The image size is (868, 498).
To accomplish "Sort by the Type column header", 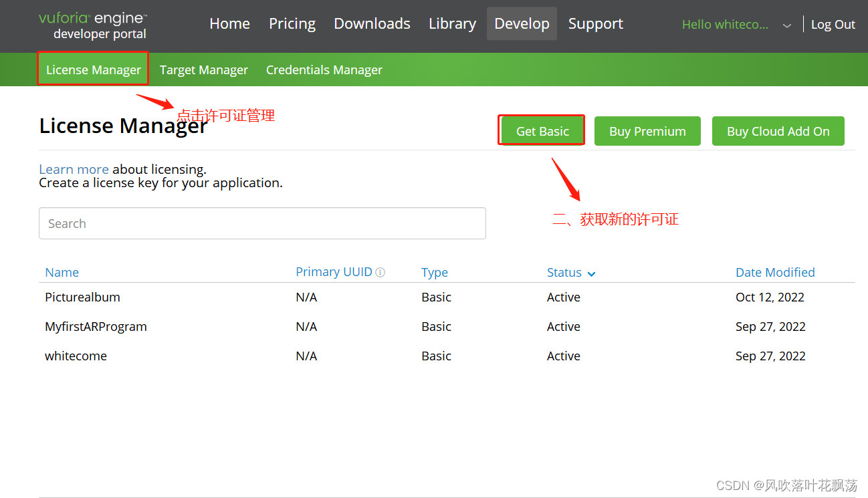I will pos(435,272).
